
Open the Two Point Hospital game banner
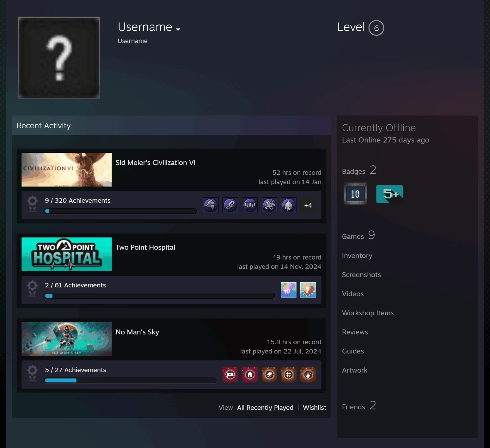(67, 254)
